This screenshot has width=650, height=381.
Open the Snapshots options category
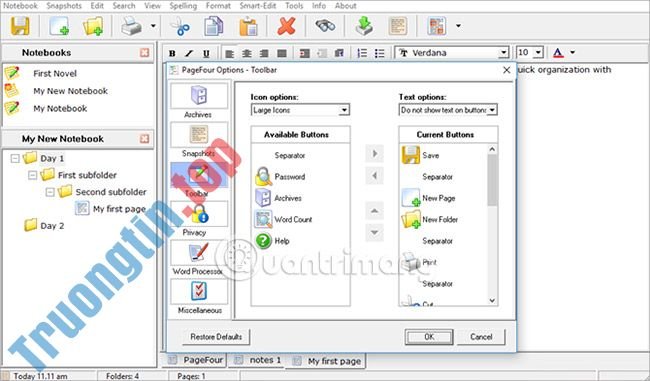coord(199,140)
